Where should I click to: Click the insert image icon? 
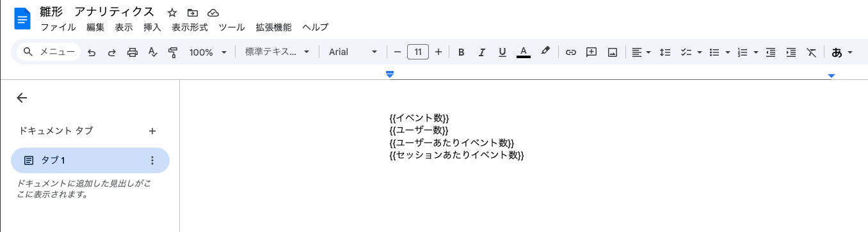[x=612, y=52]
